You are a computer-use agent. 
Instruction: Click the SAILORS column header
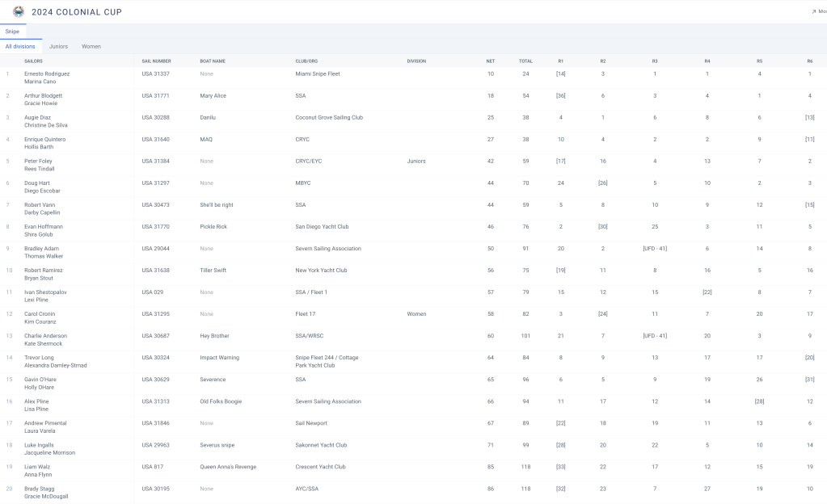coord(33,61)
